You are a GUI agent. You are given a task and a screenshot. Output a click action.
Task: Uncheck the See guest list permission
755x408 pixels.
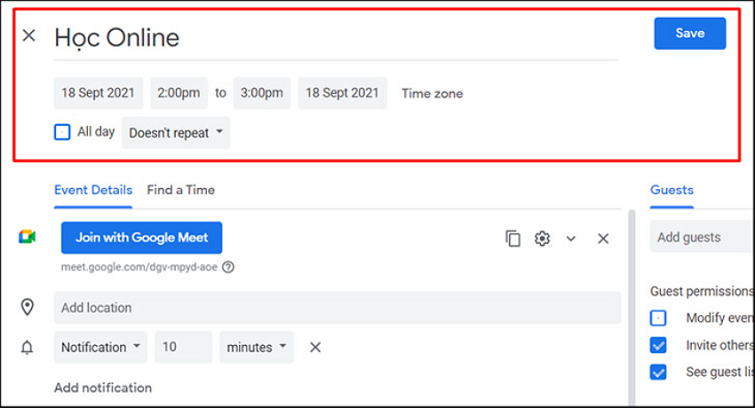[658, 372]
